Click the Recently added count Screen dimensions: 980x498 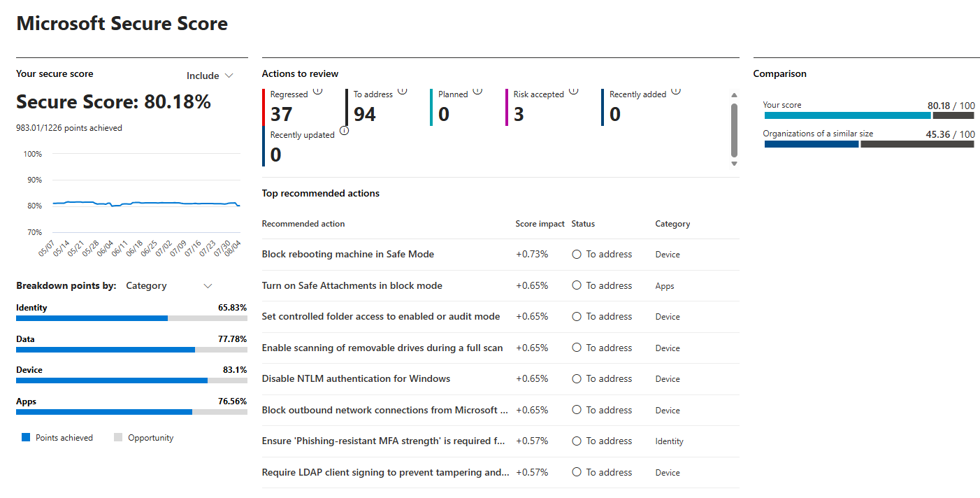click(x=615, y=114)
